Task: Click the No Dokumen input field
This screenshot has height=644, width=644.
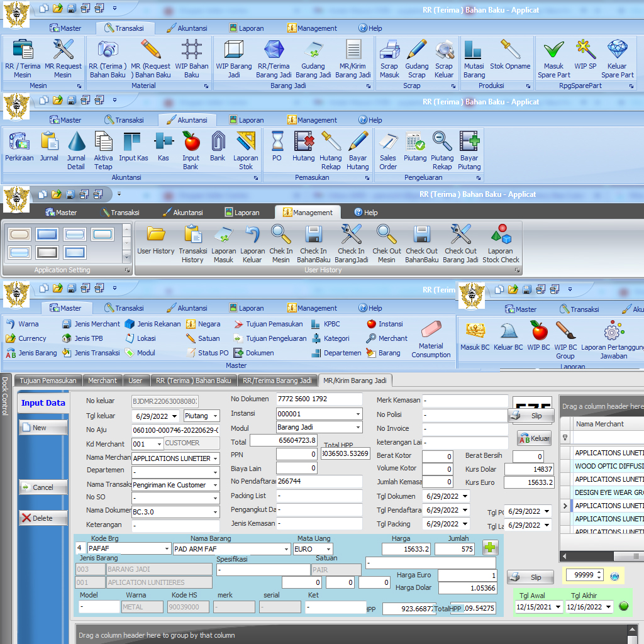Action: 319,399
